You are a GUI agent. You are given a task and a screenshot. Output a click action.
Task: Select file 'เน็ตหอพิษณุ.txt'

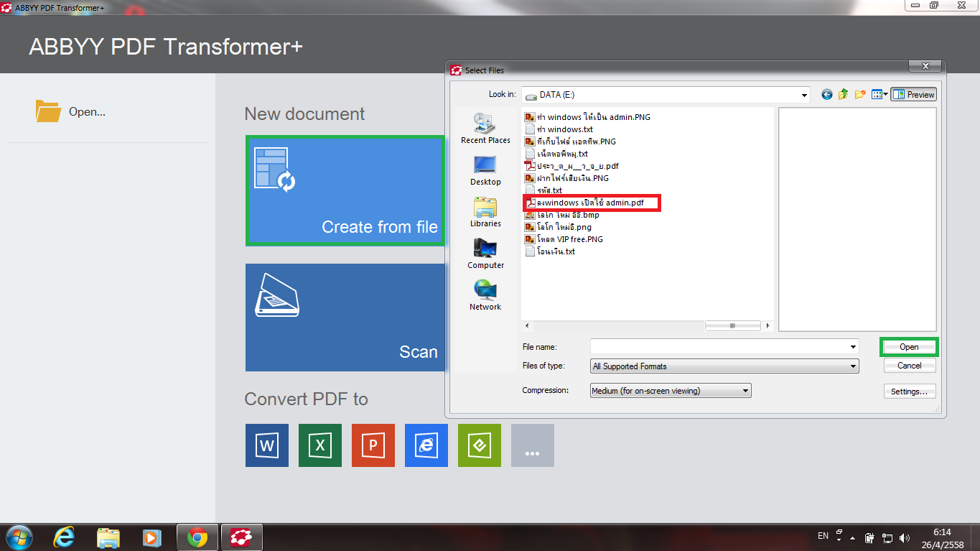pos(556,154)
